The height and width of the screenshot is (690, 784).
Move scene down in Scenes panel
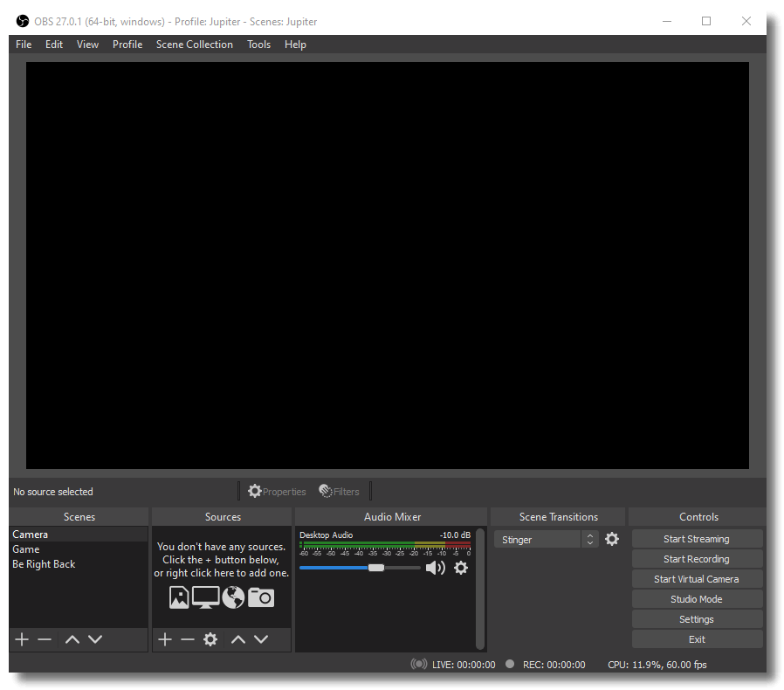coord(95,639)
